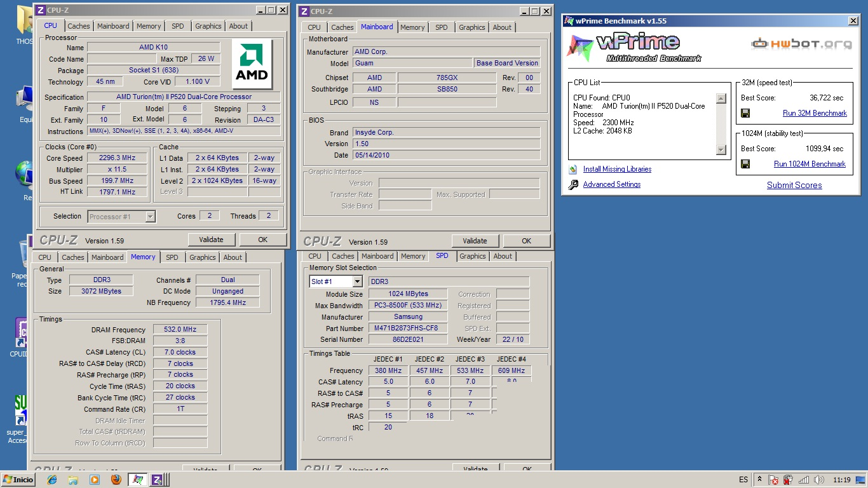The width and height of the screenshot is (868, 488).
Task: Click the AMD logo in CPU-Z CPU tab
Action: (x=252, y=64)
